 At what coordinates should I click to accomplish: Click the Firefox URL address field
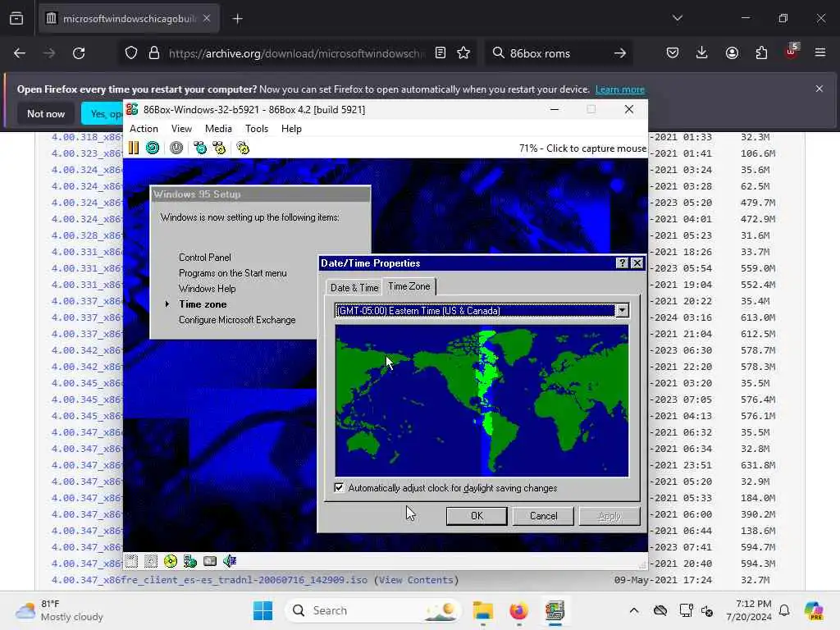[x=295, y=53]
